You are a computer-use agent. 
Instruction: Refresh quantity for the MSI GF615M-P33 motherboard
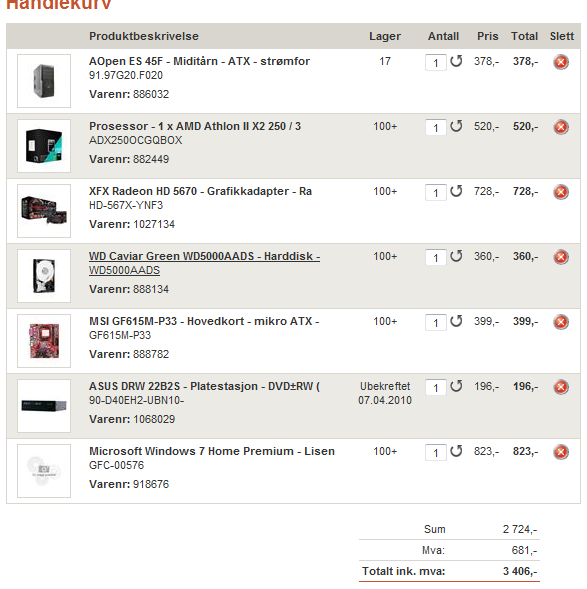pos(456,321)
